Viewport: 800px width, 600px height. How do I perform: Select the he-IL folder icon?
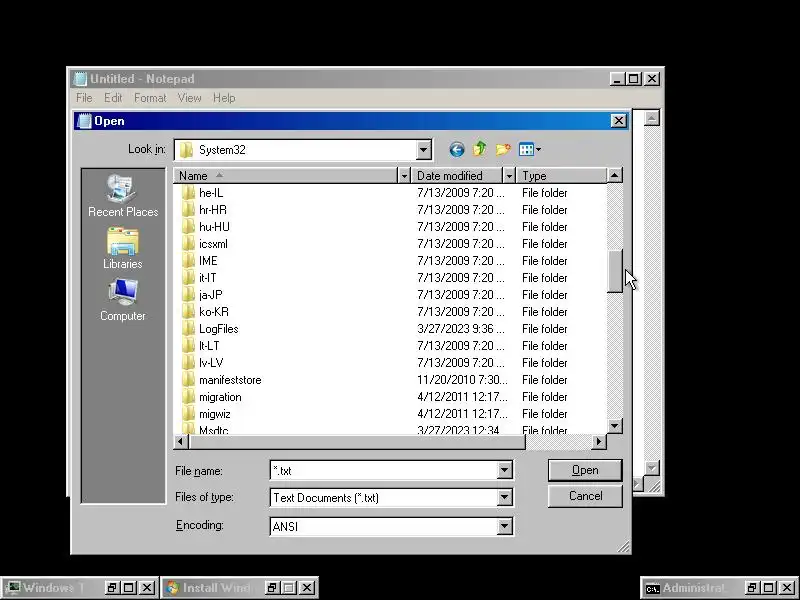point(188,193)
